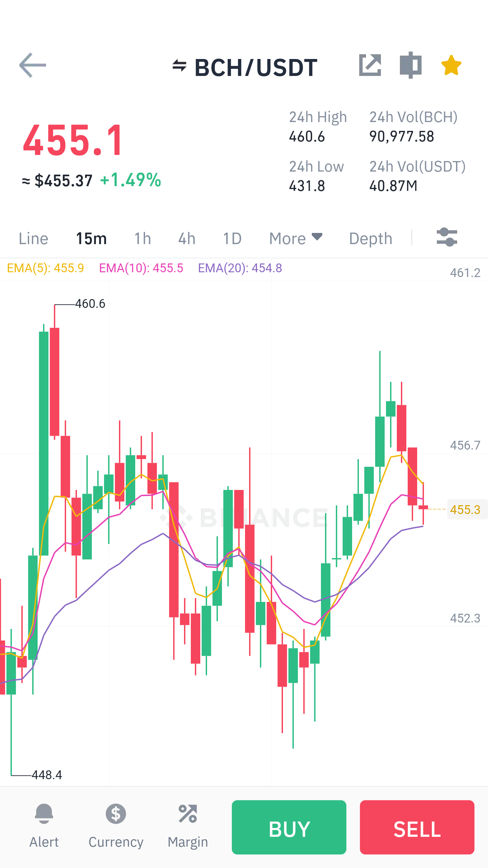Open the Currency dollar icon
This screenshot has height=868, width=488.
click(116, 814)
